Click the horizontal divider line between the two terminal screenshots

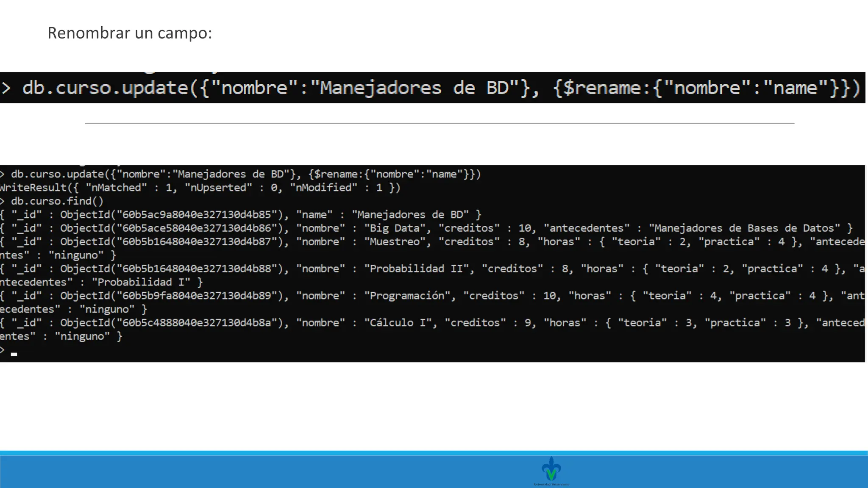(440, 124)
